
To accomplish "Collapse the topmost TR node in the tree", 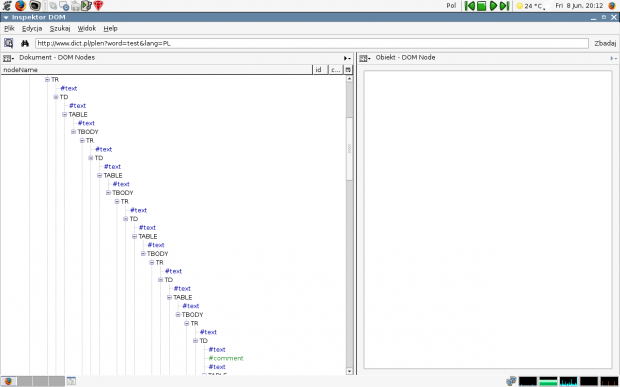I will coord(47,79).
